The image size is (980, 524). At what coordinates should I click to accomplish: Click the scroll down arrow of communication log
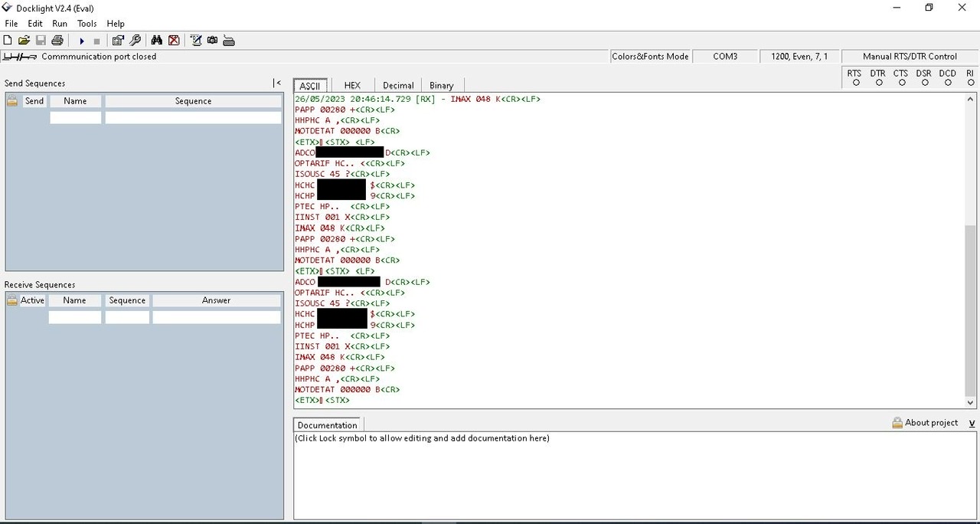pyautogui.click(x=971, y=401)
